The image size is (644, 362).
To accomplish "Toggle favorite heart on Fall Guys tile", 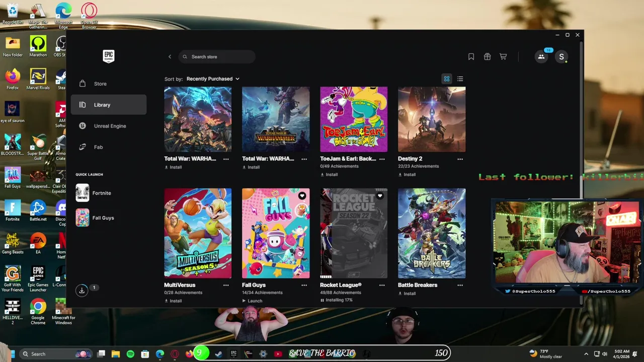I will pos(302,196).
